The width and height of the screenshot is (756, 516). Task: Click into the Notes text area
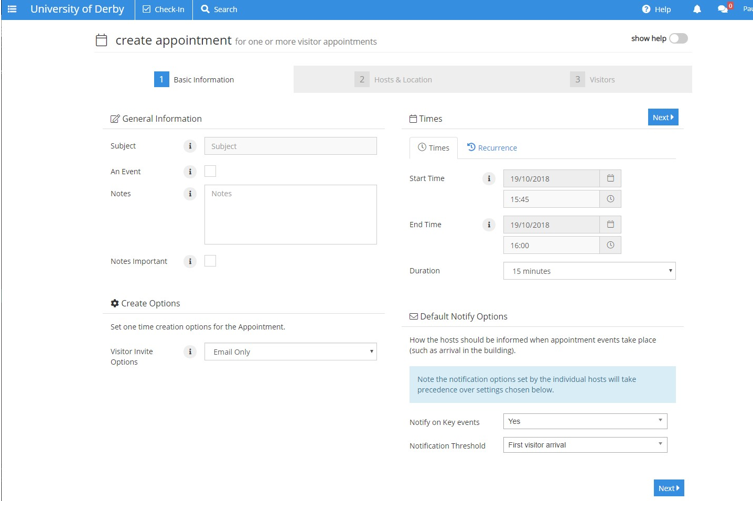(x=290, y=215)
